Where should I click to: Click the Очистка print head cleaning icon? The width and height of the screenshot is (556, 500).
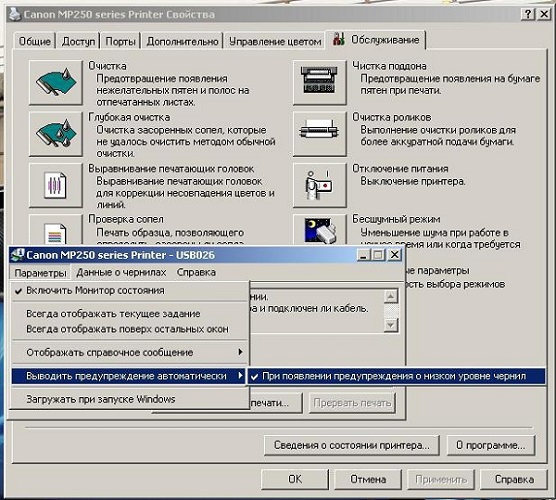tap(56, 83)
